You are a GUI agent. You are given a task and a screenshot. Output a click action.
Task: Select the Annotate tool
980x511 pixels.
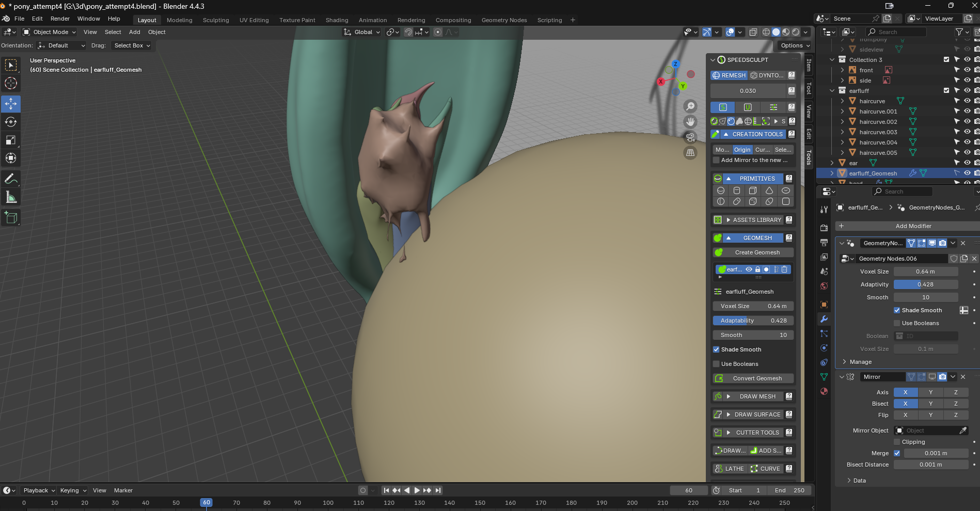click(11, 179)
